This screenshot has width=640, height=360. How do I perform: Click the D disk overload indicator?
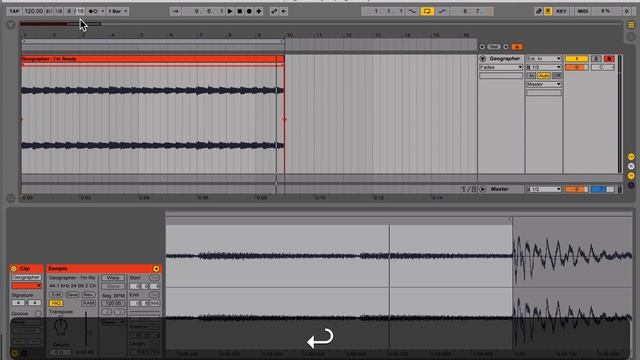627,11
